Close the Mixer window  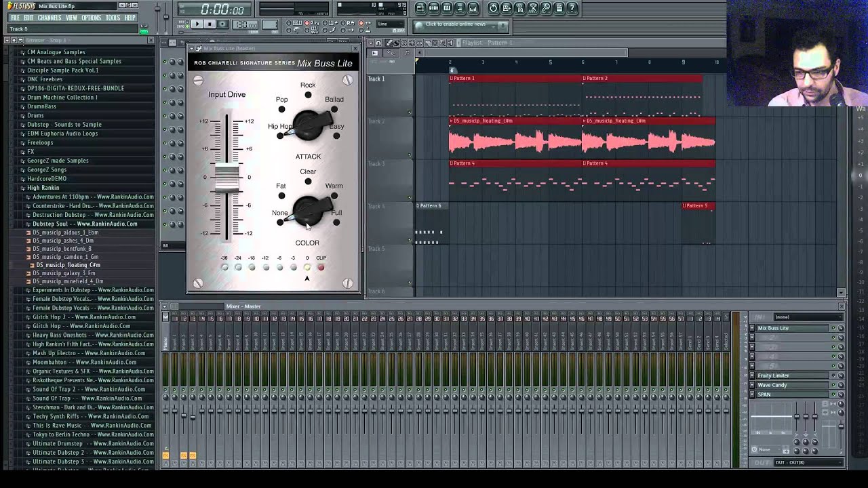click(x=842, y=306)
